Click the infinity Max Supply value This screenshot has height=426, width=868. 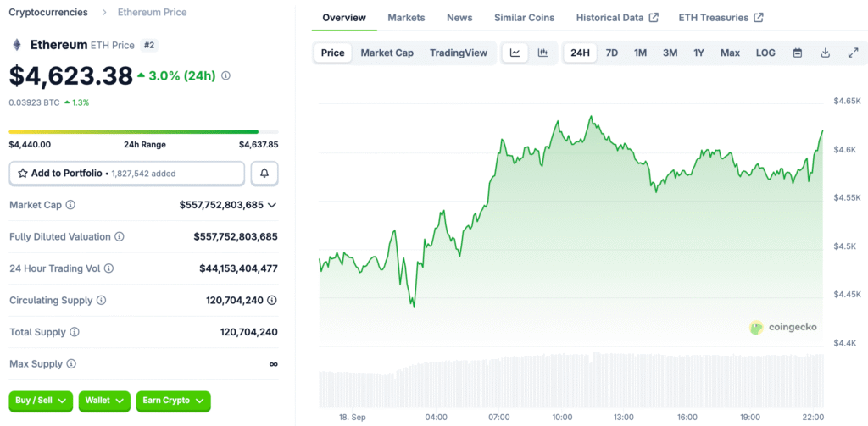274,364
